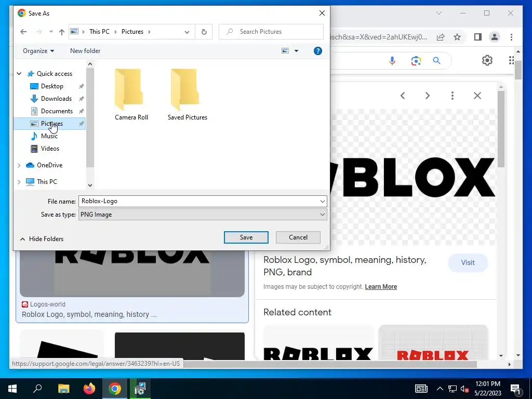Cancel the Save As dialog
The image size is (532, 399).
click(298, 237)
